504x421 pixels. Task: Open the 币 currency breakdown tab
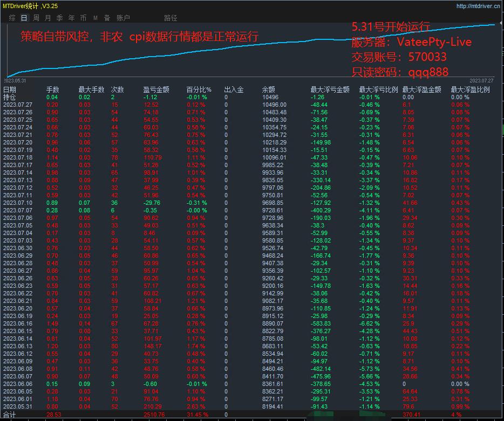tap(83, 18)
